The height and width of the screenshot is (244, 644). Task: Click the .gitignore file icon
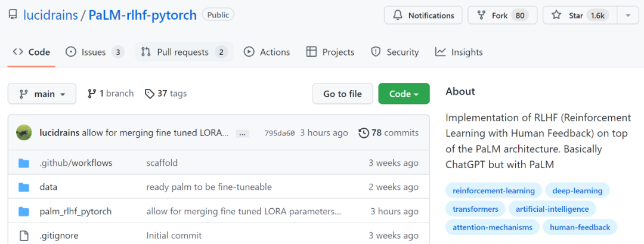tap(24, 236)
